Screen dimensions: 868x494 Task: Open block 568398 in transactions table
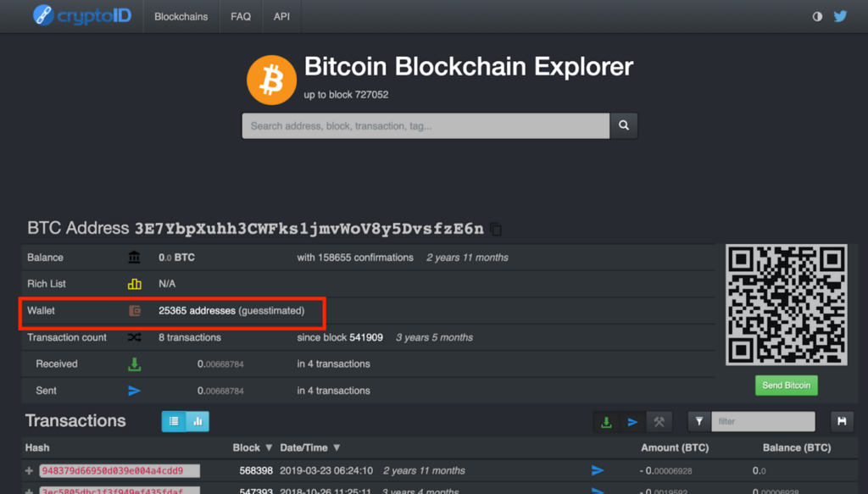pyautogui.click(x=256, y=471)
